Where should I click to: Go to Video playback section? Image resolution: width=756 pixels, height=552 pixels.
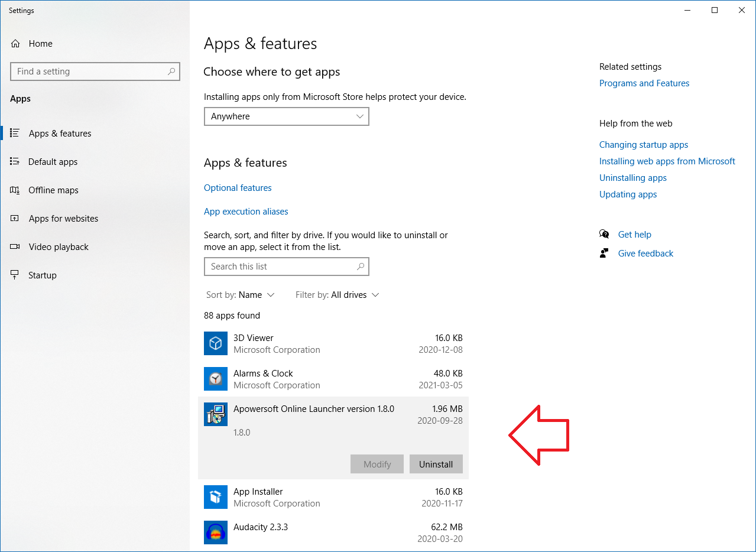pyautogui.click(x=95, y=247)
